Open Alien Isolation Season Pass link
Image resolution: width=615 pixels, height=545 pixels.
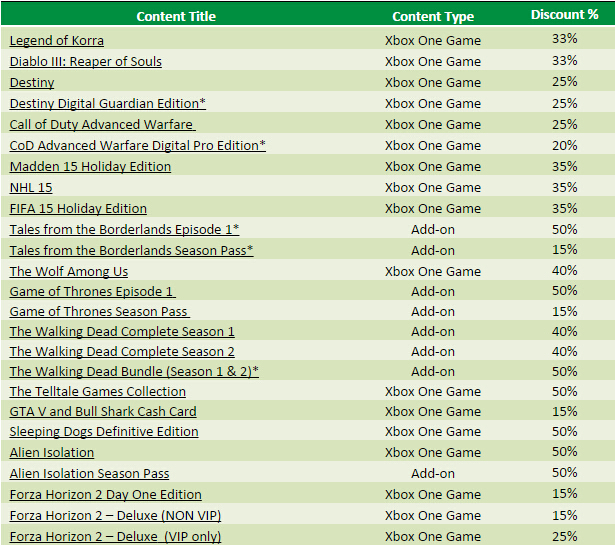pos(89,474)
